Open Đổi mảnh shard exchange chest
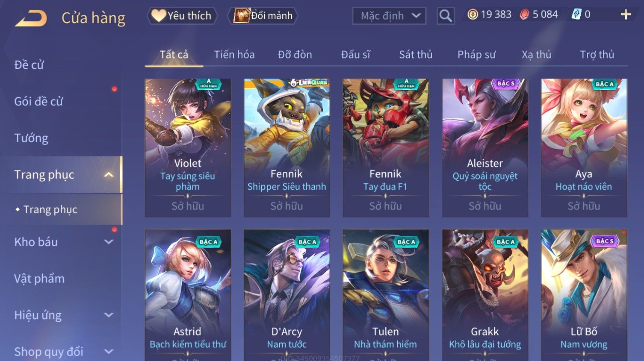Screen dimensions: 644x361 point(263,16)
